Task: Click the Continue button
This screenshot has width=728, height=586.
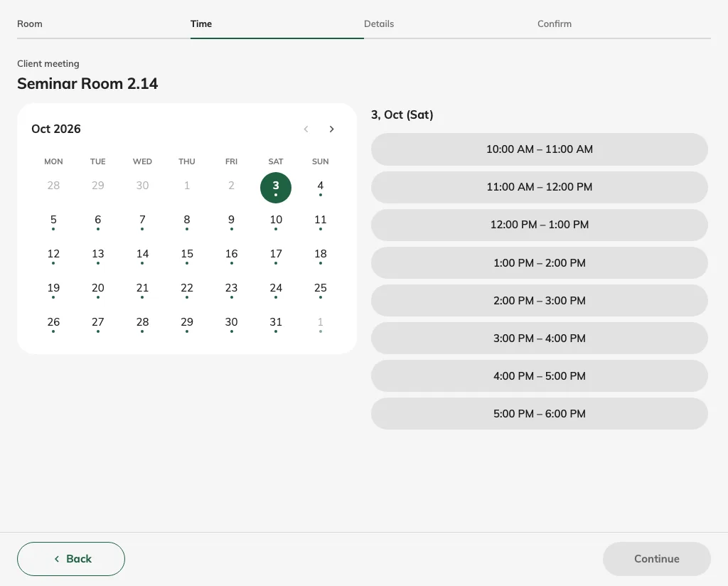Action: click(x=656, y=559)
